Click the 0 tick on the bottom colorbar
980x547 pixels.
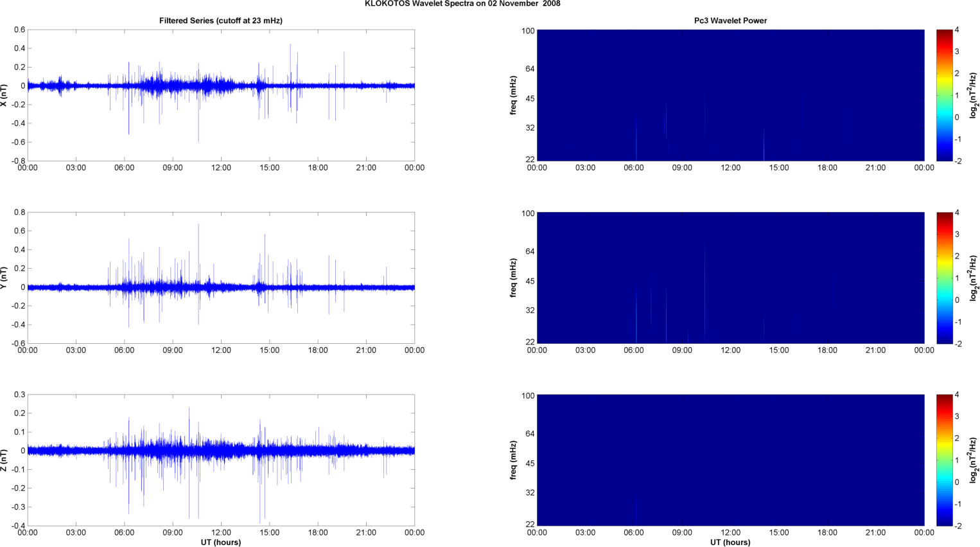(x=957, y=482)
